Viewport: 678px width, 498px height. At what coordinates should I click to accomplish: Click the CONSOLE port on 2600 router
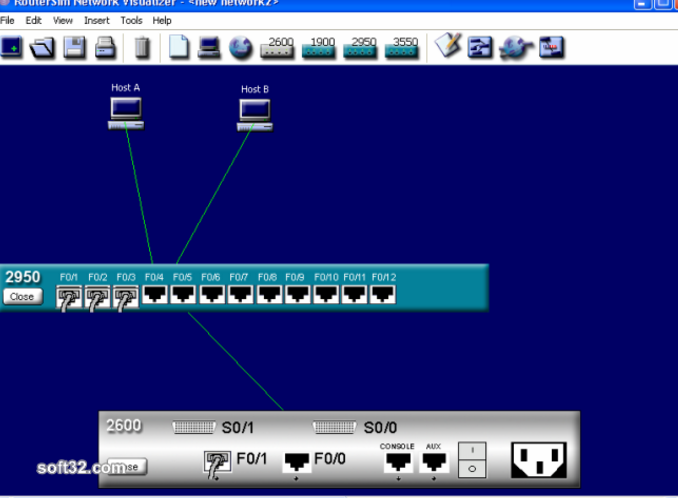398,462
